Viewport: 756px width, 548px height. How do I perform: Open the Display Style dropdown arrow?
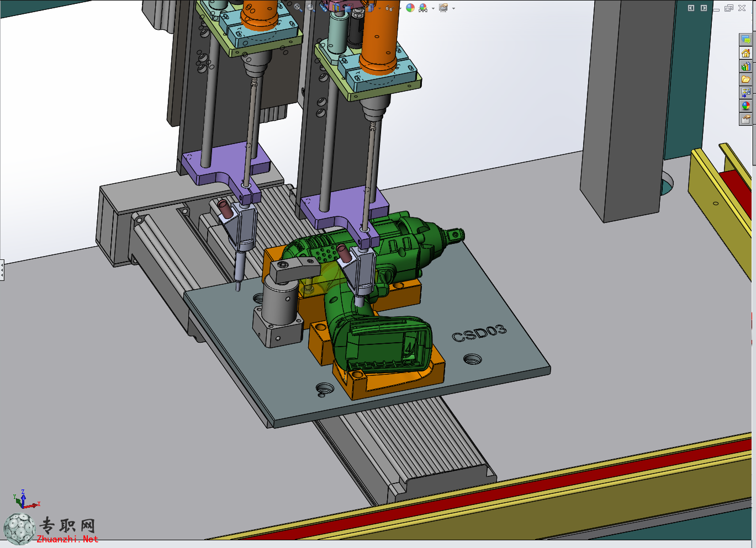tap(379, 8)
